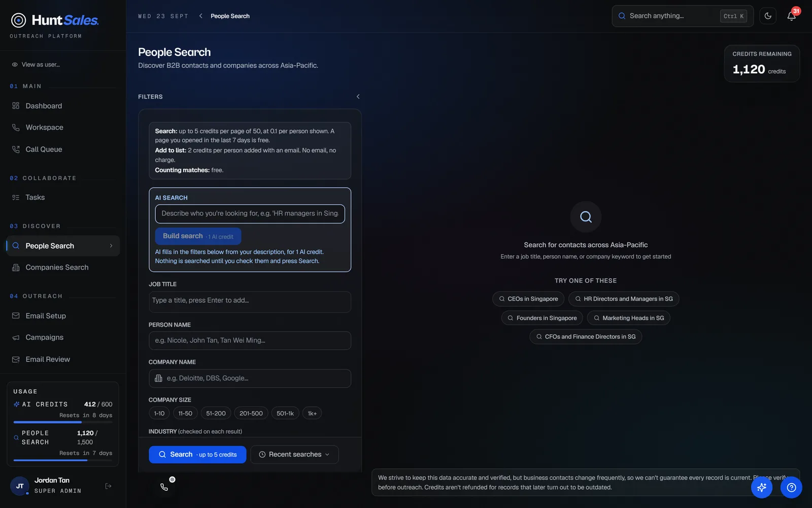The width and height of the screenshot is (812, 508).
Task: Try HR Directors and Managers in SG
Action: click(x=624, y=299)
